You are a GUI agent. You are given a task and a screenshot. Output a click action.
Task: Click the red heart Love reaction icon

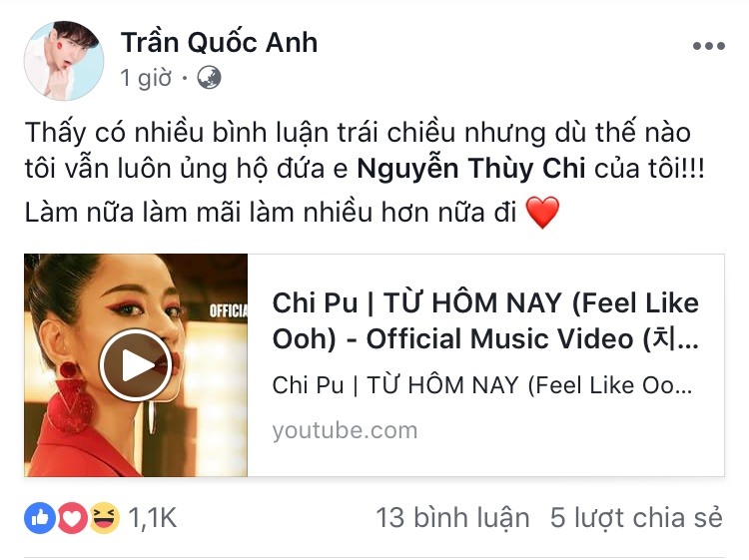(x=72, y=518)
